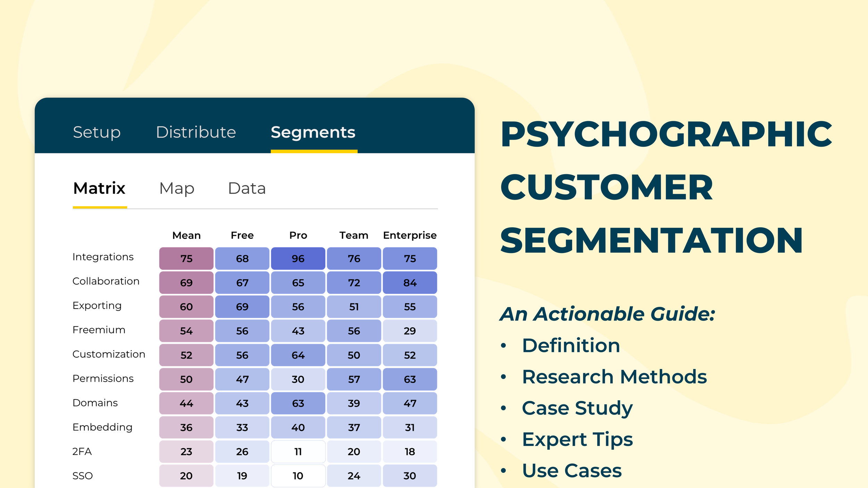Click the Integrations row label
This screenshot has width=868, height=488.
pyautogui.click(x=103, y=257)
